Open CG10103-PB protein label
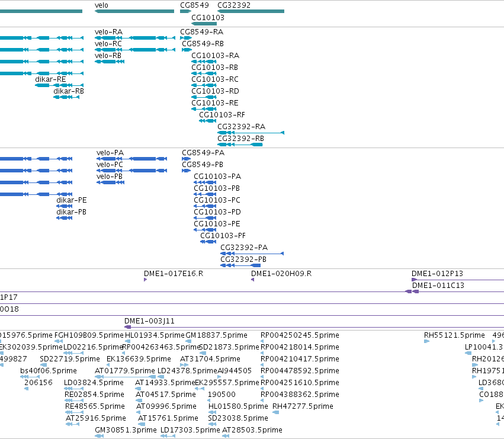The height and width of the screenshot is (439, 504). (x=217, y=188)
